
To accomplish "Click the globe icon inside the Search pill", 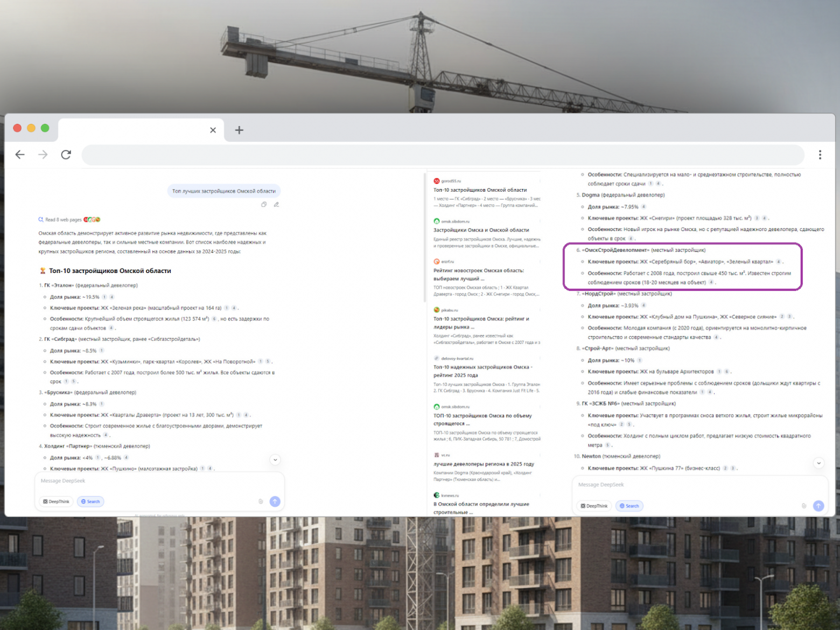I will pyautogui.click(x=84, y=501).
